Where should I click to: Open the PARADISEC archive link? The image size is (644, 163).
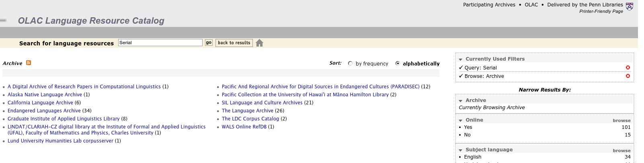pyautogui.click(x=320, y=86)
